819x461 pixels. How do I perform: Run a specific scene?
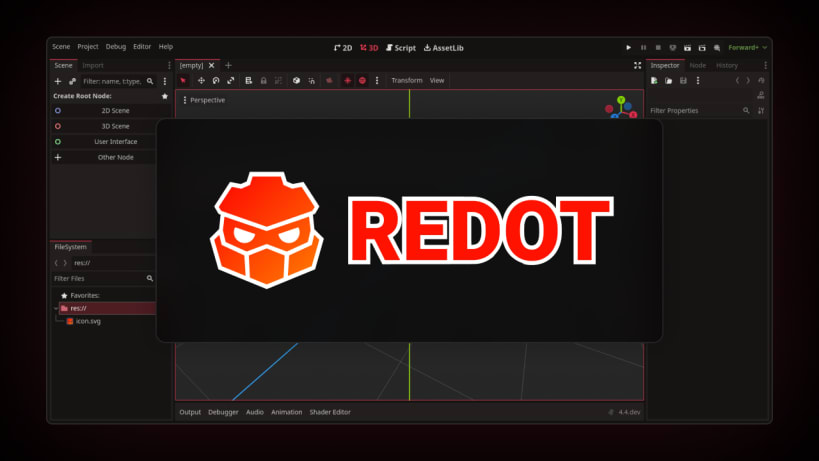point(702,48)
